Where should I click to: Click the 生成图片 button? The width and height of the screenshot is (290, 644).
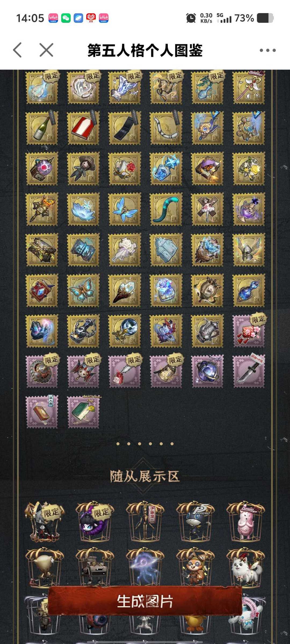145,601
